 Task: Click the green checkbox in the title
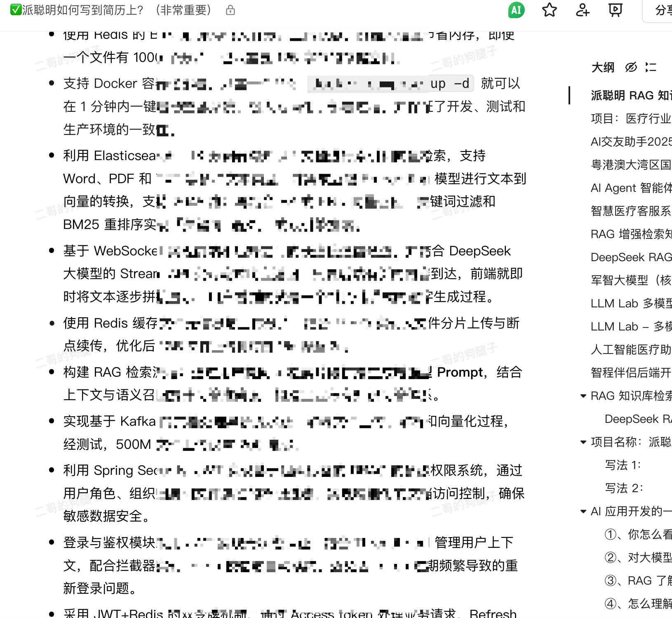[16, 9]
